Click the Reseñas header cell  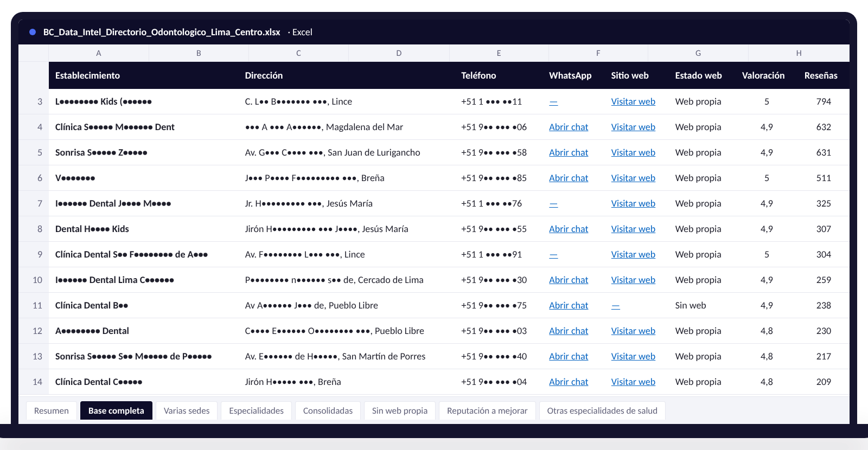coord(821,75)
